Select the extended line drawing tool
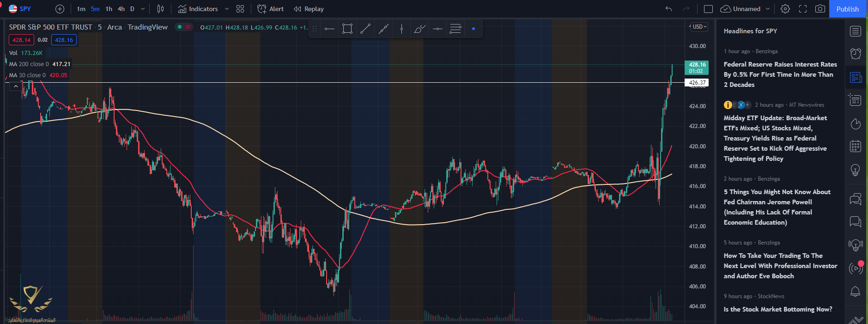This screenshot has height=324, width=868. [383, 29]
